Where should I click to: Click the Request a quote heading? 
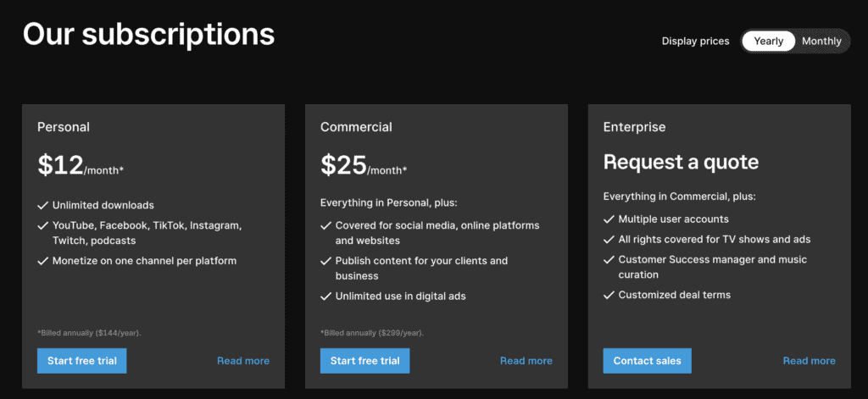point(681,162)
